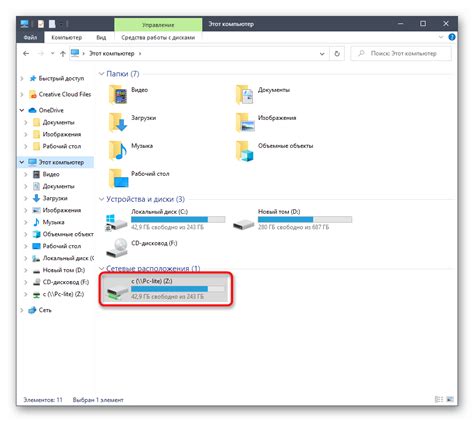474x422 pixels.
Task: Select the network drive c (\\Pc-lite) (Z:)
Action: point(166,289)
